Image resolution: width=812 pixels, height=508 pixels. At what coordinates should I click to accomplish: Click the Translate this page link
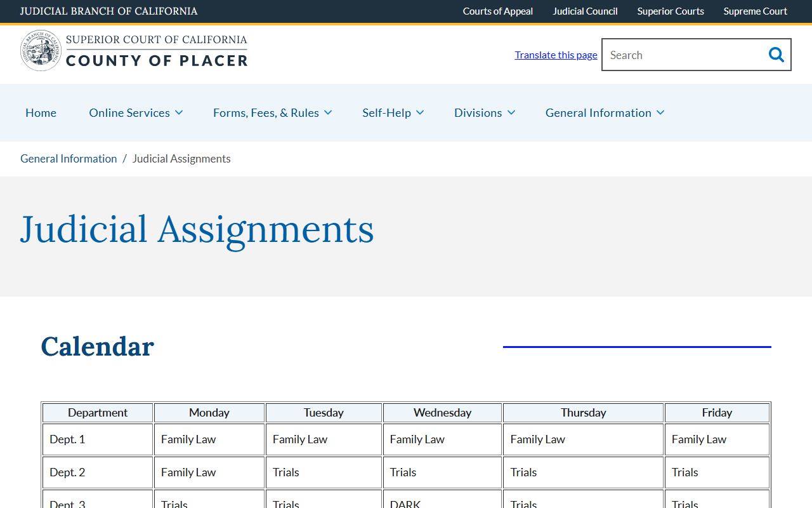(556, 55)
